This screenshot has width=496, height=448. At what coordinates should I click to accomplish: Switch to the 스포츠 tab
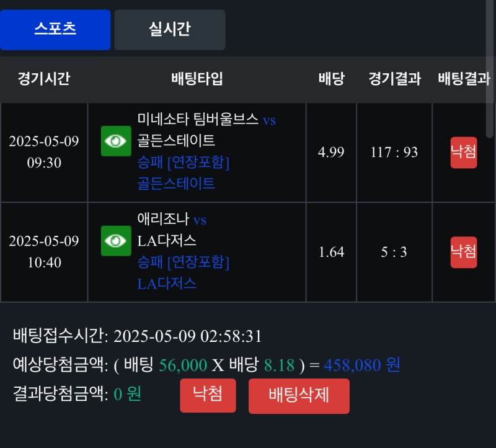tap(55, 29)
